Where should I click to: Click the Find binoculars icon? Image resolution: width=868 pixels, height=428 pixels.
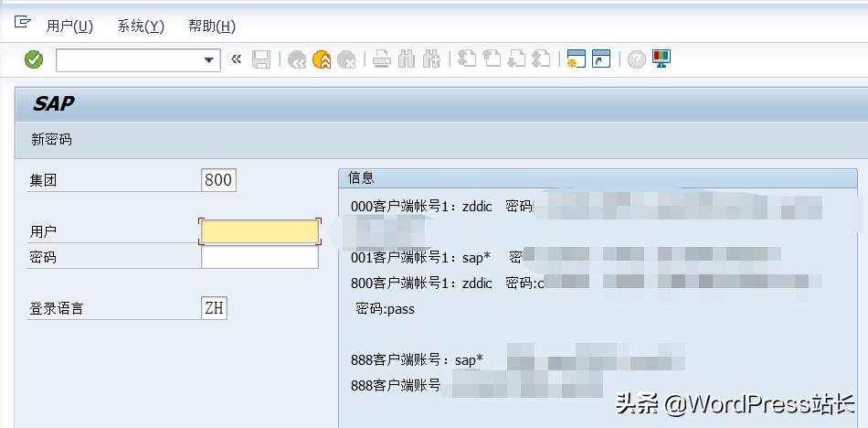point(407,59)
